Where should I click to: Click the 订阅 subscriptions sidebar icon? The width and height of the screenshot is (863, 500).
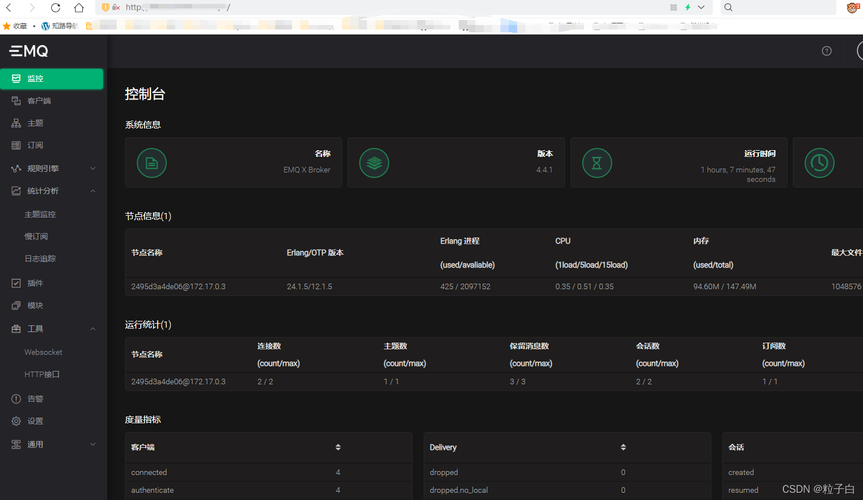[16, 145]
